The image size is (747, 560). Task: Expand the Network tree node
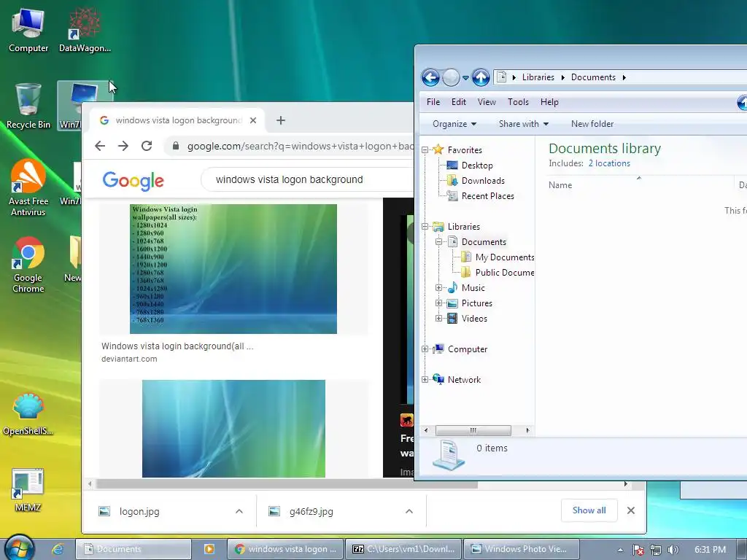[425, 379]
